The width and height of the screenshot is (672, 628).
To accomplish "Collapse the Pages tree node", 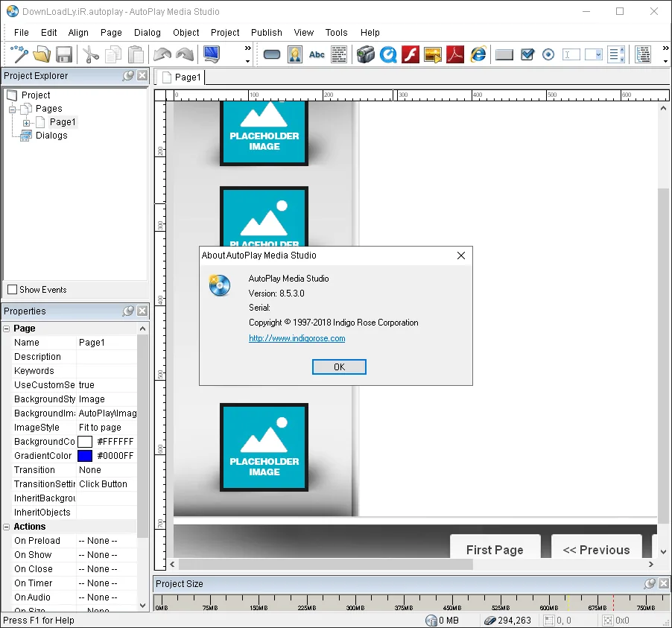I will tap(13, 110).
